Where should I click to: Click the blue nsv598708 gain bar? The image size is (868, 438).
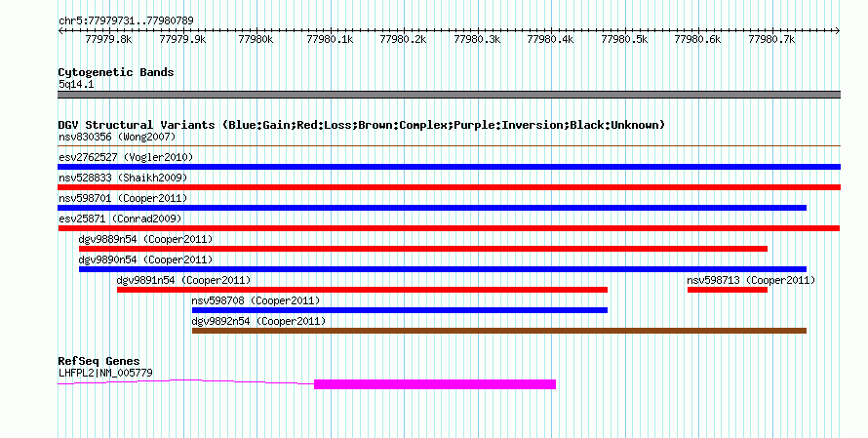[400, 310]
